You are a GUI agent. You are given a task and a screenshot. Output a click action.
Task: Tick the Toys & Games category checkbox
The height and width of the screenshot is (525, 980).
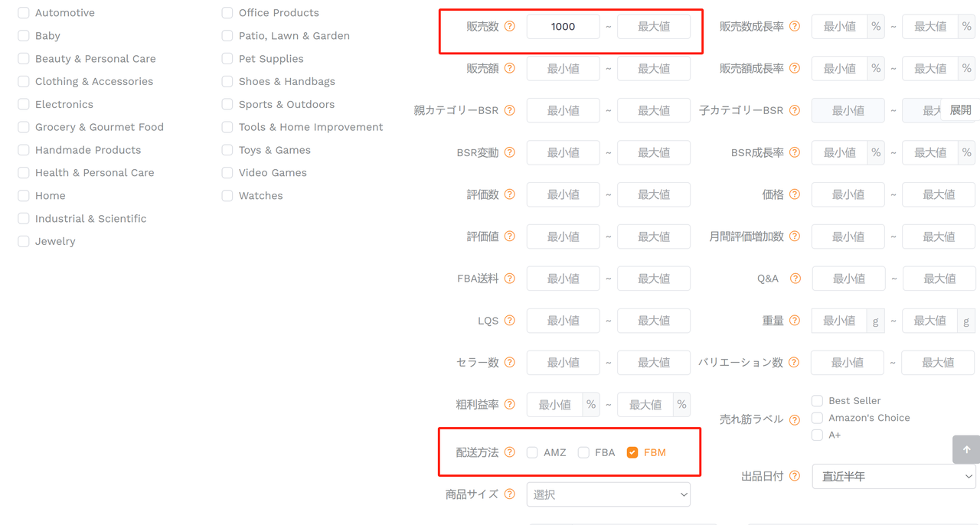tap(227, 150)
